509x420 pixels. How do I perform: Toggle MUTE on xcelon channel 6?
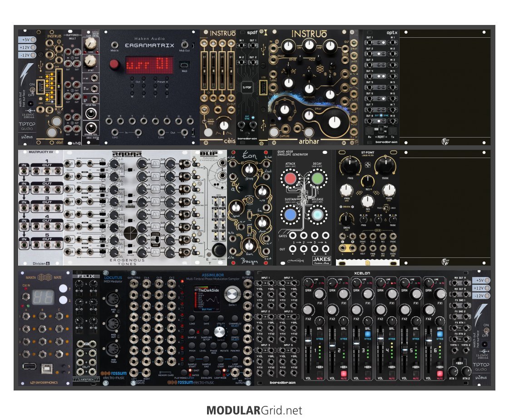pyautogui.click(x=440, y=374)
